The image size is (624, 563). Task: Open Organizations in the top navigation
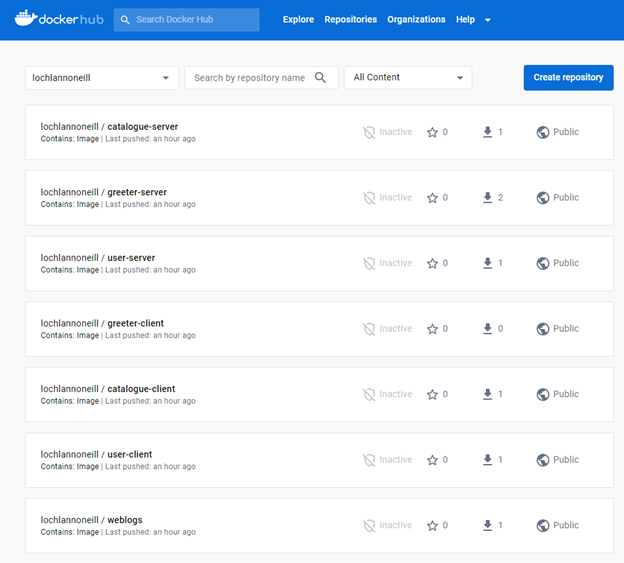pyautogui.click(x=416, y=19)
